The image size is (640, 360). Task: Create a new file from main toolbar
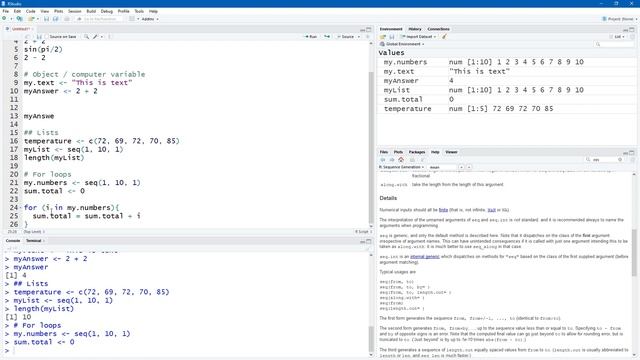coord(4,19)
